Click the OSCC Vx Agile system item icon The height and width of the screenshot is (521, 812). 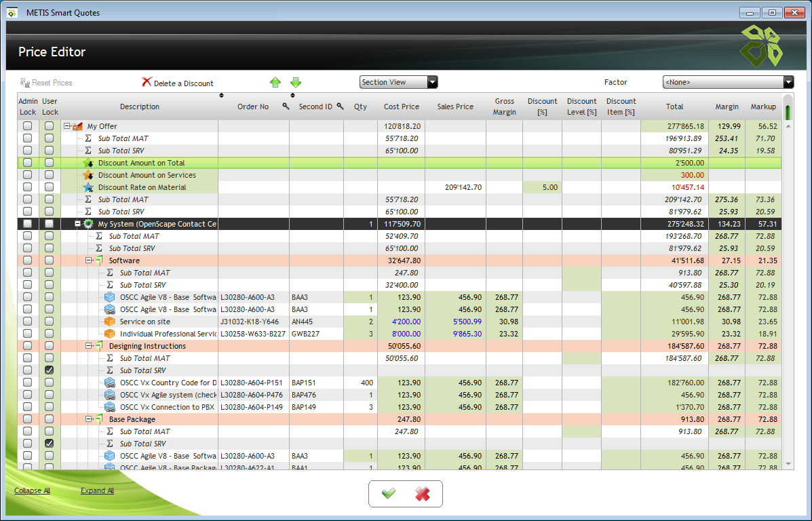coord(110,395)
